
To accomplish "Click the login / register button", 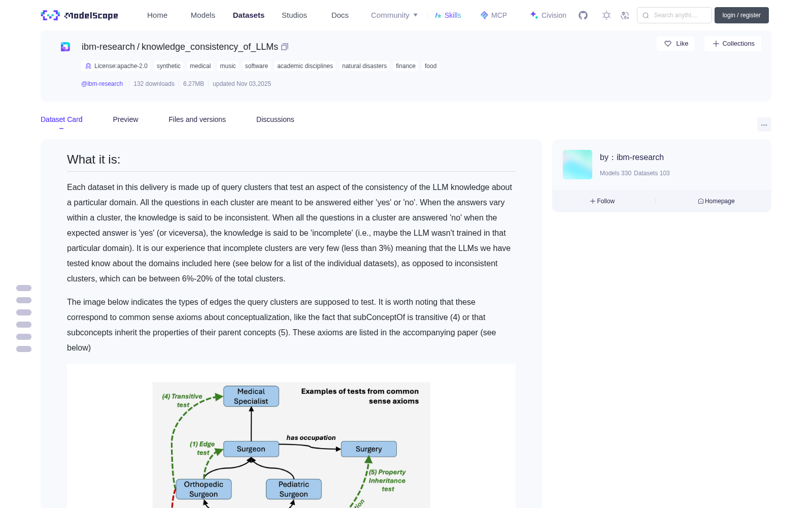I will coord(741,15).
